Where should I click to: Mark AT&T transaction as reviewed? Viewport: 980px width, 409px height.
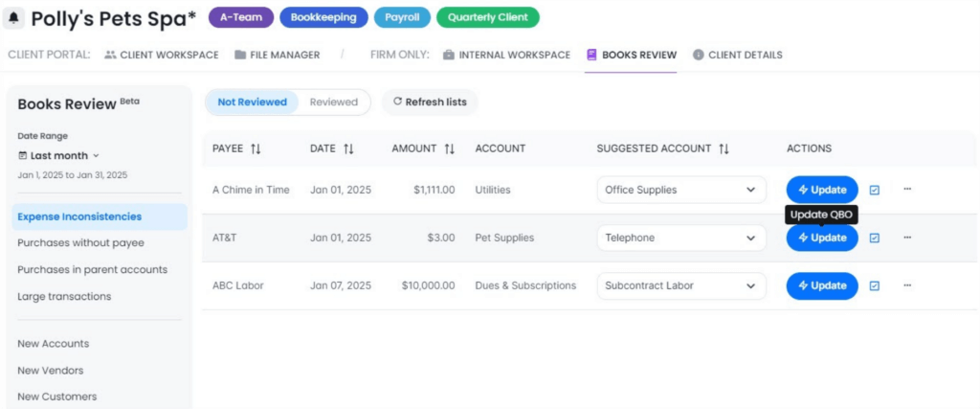(x=875, y=238)
